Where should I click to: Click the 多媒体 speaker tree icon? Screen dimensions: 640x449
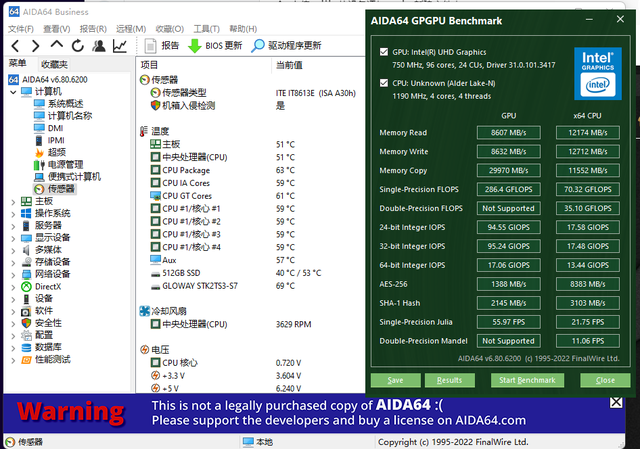click(26, 250)
